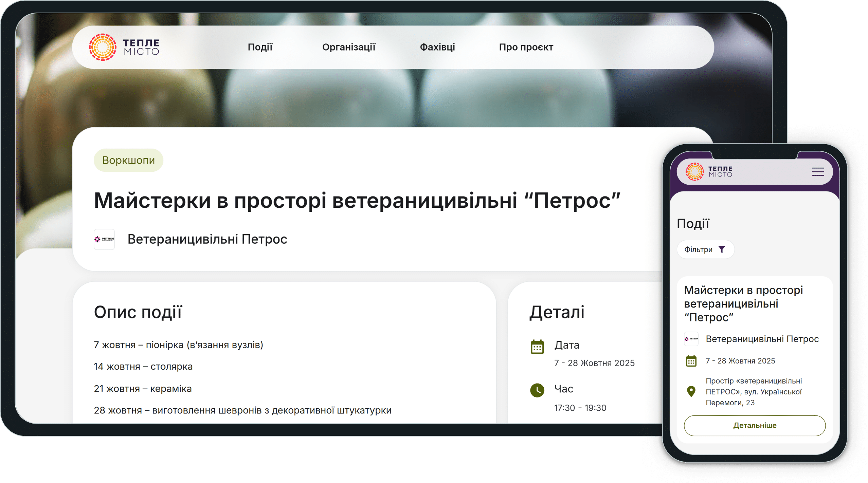Open the mobile hamburger menu

point(818,172)
